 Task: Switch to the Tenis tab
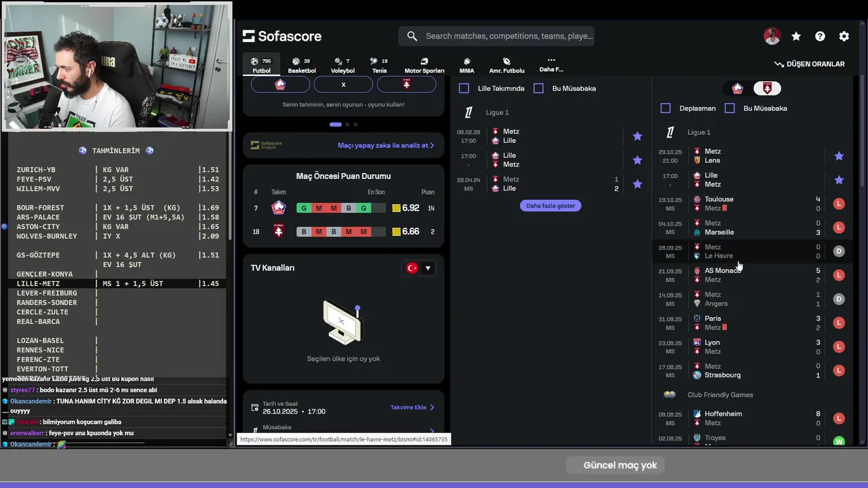point(379,65)
